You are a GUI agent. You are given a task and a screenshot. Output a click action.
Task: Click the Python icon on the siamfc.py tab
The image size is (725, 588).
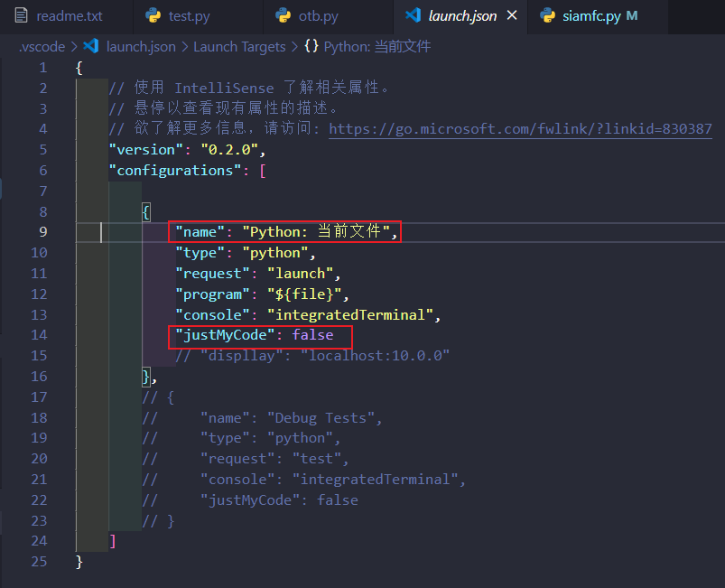pos(548,15)
